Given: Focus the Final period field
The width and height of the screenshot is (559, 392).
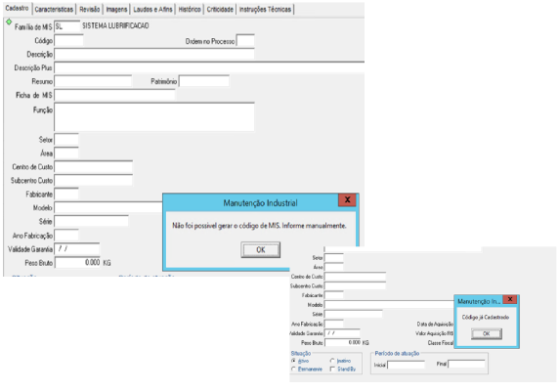Looking at the screenshot, I should click(x=466, y=364).
